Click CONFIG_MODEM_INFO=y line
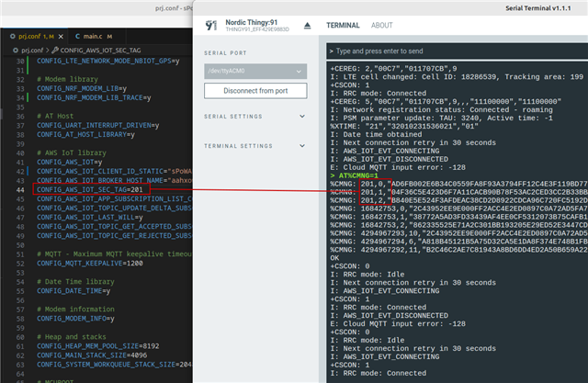The image size is (588, 383). (x=75, y=319)
